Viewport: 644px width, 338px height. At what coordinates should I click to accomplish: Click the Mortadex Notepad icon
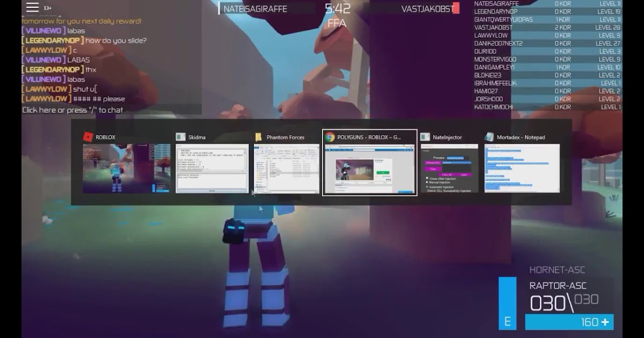pos(489,137)
